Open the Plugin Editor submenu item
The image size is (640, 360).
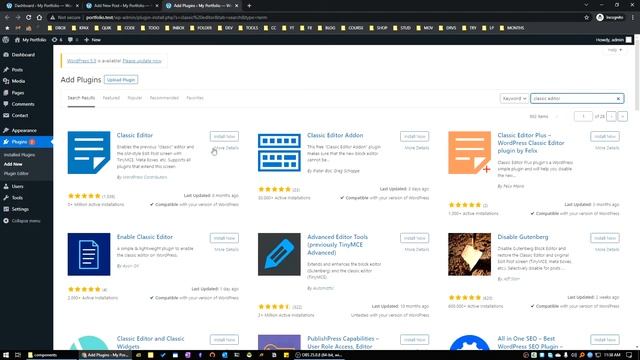click(16, 173)
